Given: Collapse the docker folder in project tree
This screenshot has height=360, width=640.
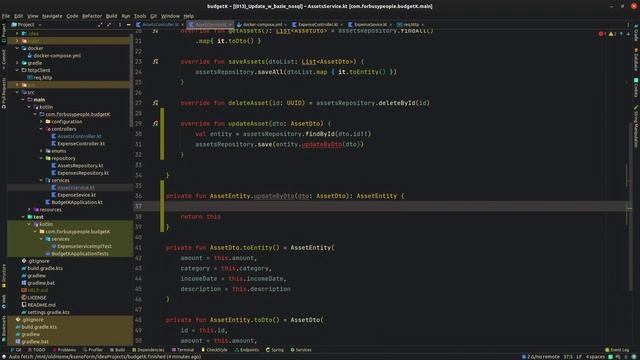Looking at the screenshot, I should tap(17, 48).
